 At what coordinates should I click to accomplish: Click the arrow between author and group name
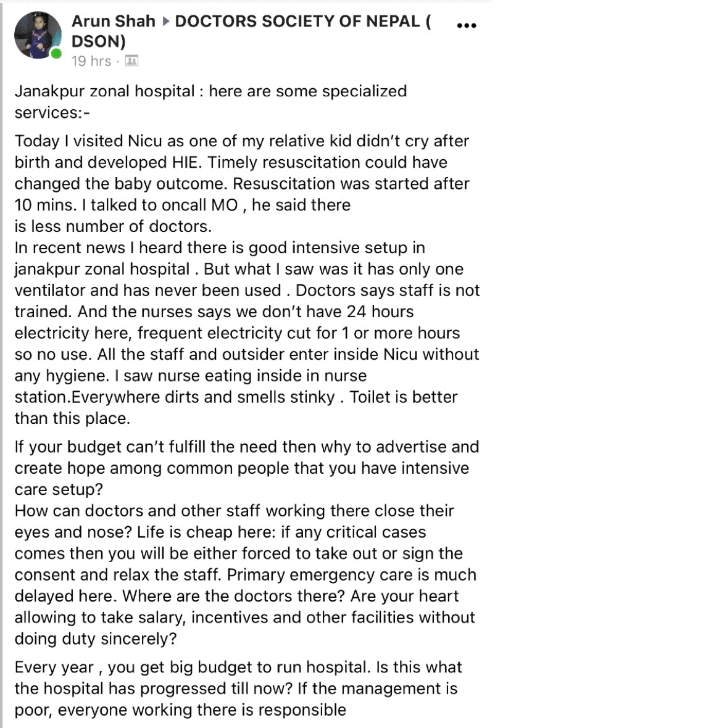pyautogui.click(x=165, y=21)
